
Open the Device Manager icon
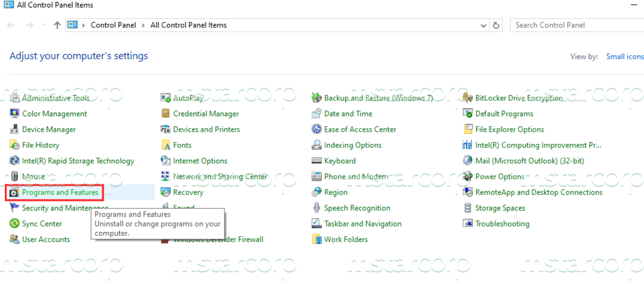click(14, 129)
